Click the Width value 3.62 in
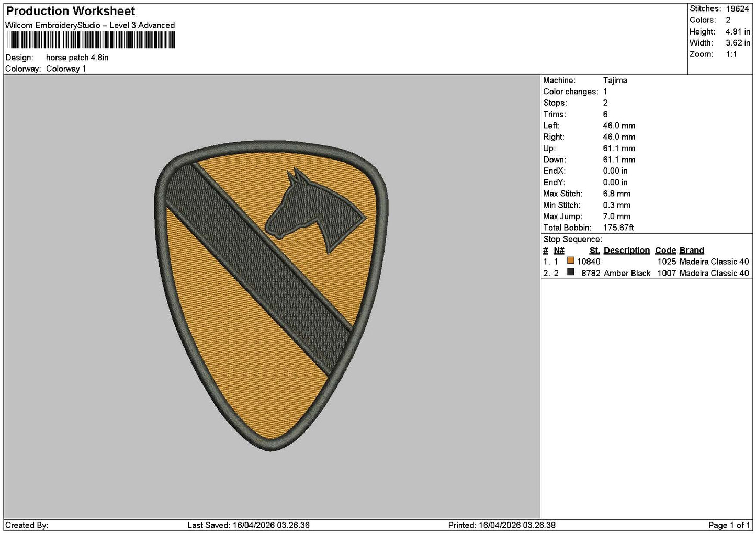This screenshot has width=756, height=534. [x=738, y=43]
